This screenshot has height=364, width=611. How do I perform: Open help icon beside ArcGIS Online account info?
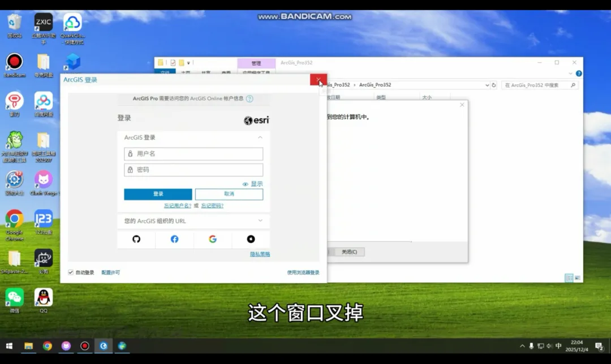pyautogui.click(x=249, y=98)
